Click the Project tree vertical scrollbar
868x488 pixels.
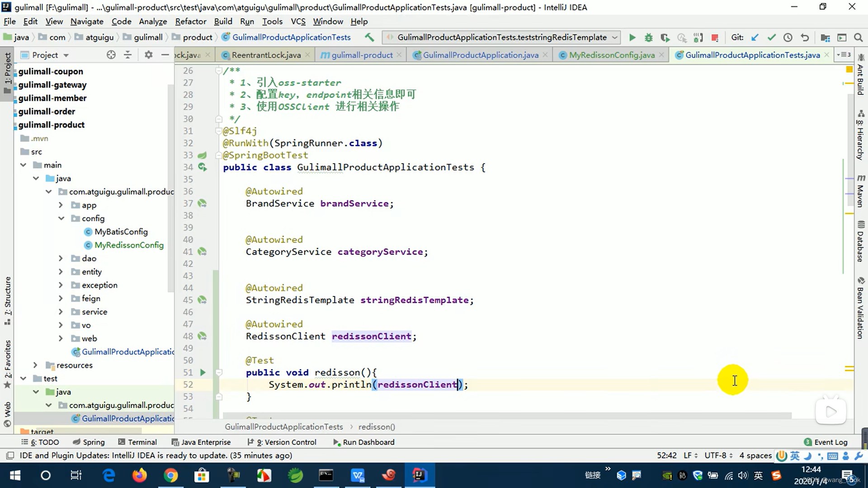[170, 188]
